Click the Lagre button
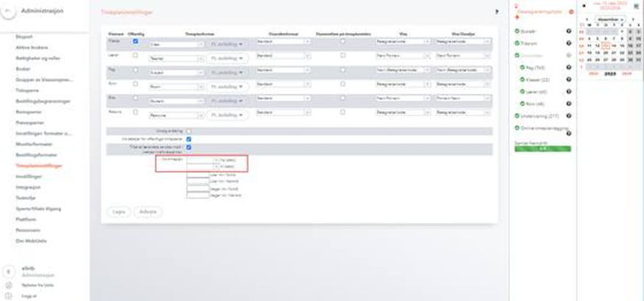Image resolution: width=644 pixels, height=301 pixels. [x=118, y=211]
